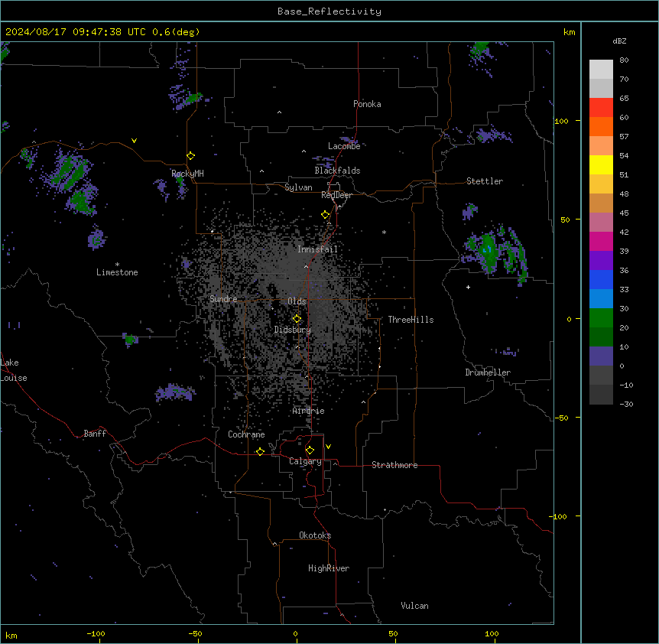Click the yellow diamond marker near RockyMH
This screenshot has width=659, height=644.
(x=191, y=156)
